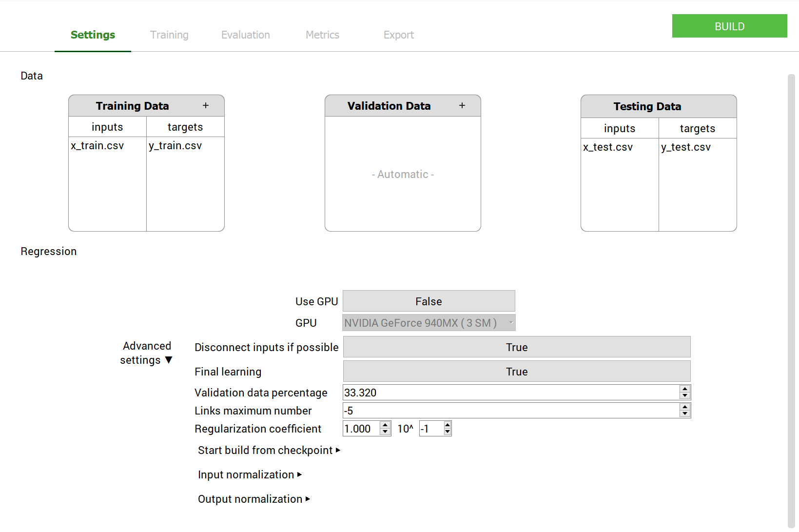Toggle the Use GPU False button
This screenshot has width=799, height=532.
(x=429, y=301)
